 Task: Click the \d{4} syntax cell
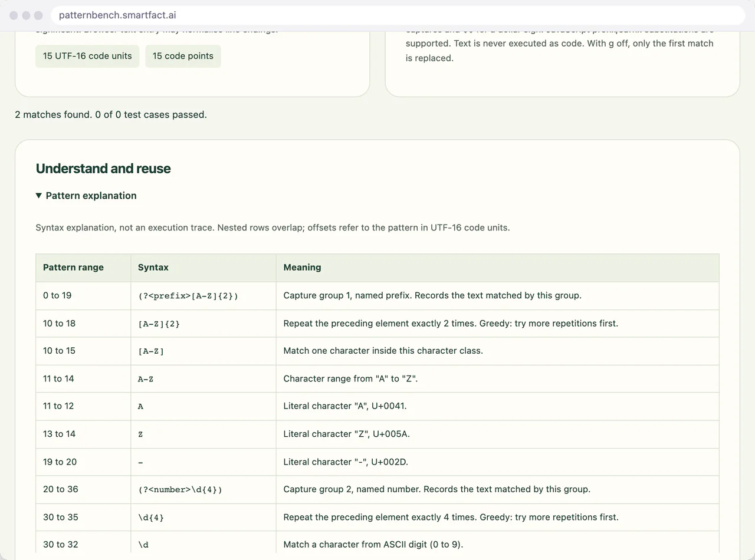click(x=203, y=517)
